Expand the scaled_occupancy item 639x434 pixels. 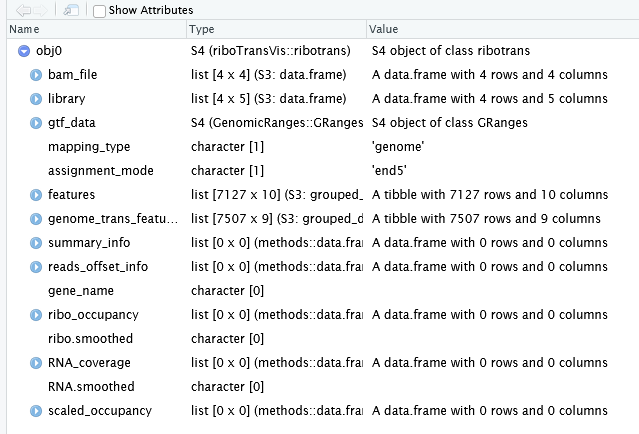pyautogui.click(x=36, y=411)
